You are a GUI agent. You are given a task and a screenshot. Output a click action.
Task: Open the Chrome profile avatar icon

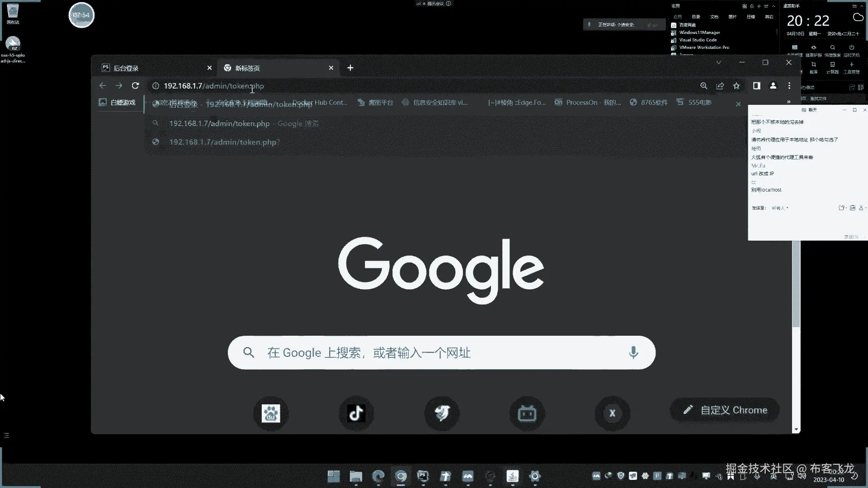[773, 86]
